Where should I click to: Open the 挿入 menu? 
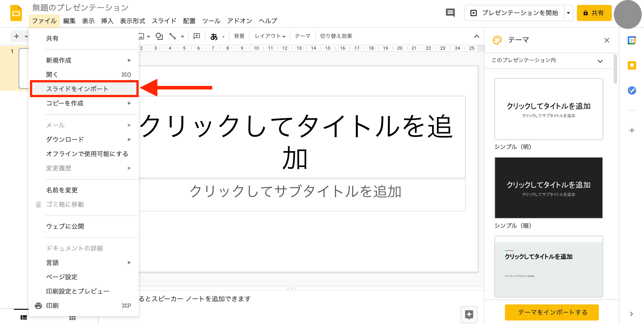pos(107,21)
